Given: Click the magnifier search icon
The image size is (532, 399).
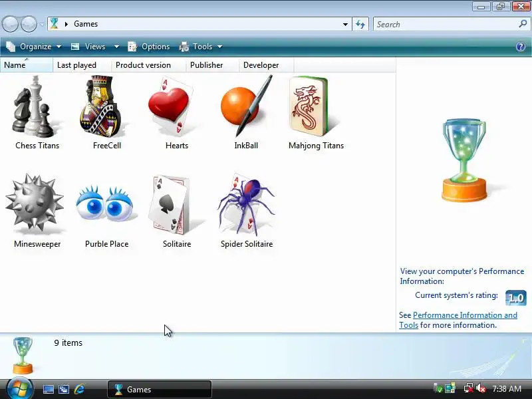Looking at the screenshot, I should coord(523,24).
